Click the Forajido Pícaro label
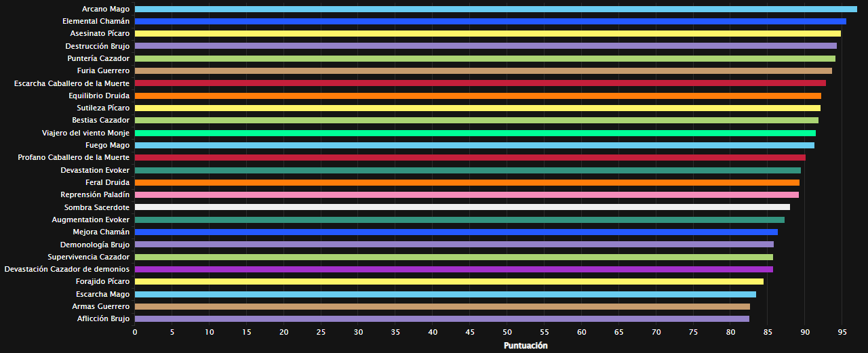 point(102,281)
